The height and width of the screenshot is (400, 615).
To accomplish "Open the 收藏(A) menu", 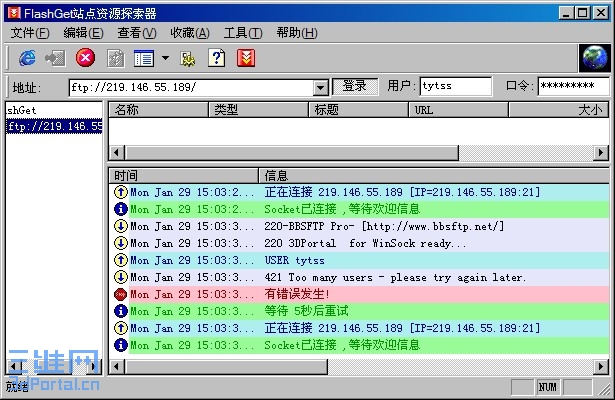I will pyautogui.click(x=190, y=33).
